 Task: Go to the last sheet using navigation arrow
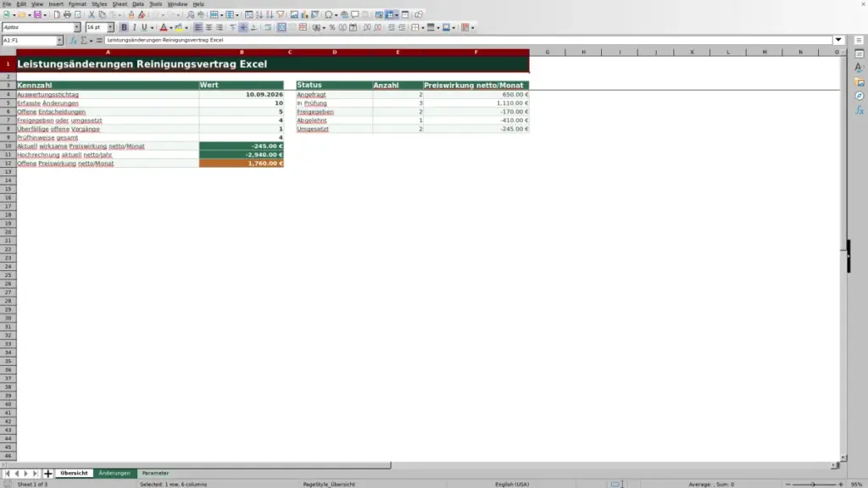click(35, 474)
